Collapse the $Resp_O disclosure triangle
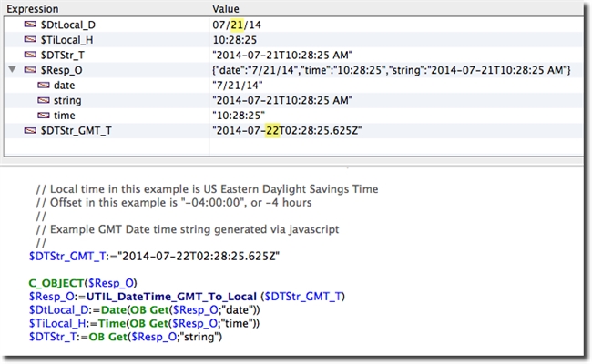The width and height of the screenshot is (592, 364). pyautogui.click(x=12, y=70)
